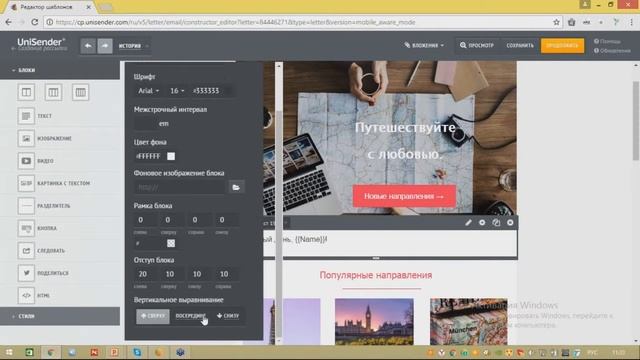This screenshot has height=360, width=640.
Task: Click the line spacing em input field
Action: [x=145, y=123]
